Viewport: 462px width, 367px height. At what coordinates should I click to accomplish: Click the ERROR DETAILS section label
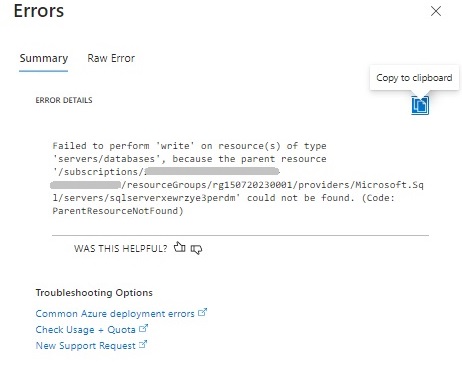[64, 100]
